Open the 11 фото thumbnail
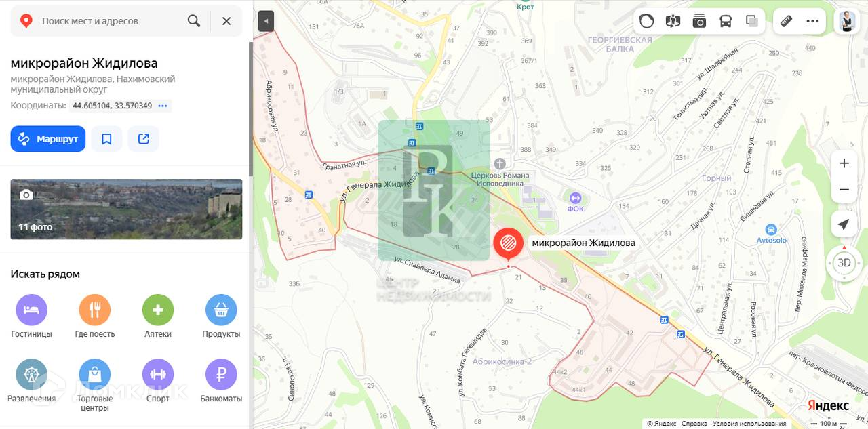 point(126,209)
